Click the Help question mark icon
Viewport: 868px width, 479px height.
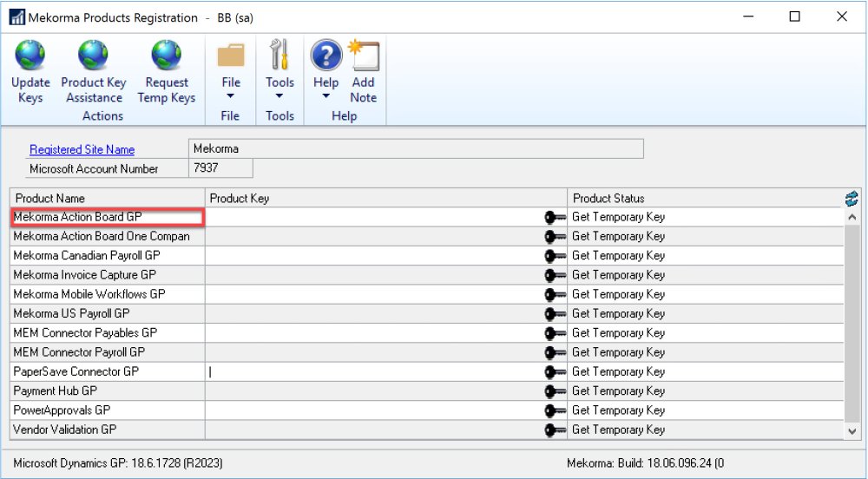[x=326, y=55]
